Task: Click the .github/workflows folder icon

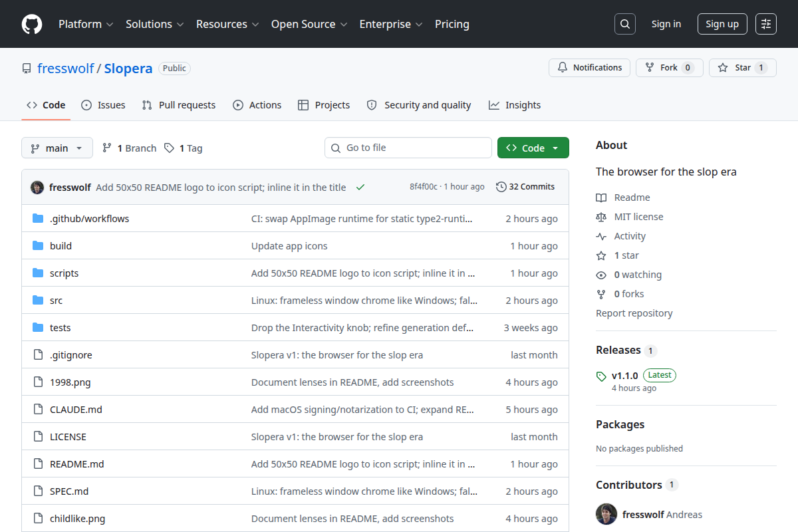Action: (x=38, y=218)
